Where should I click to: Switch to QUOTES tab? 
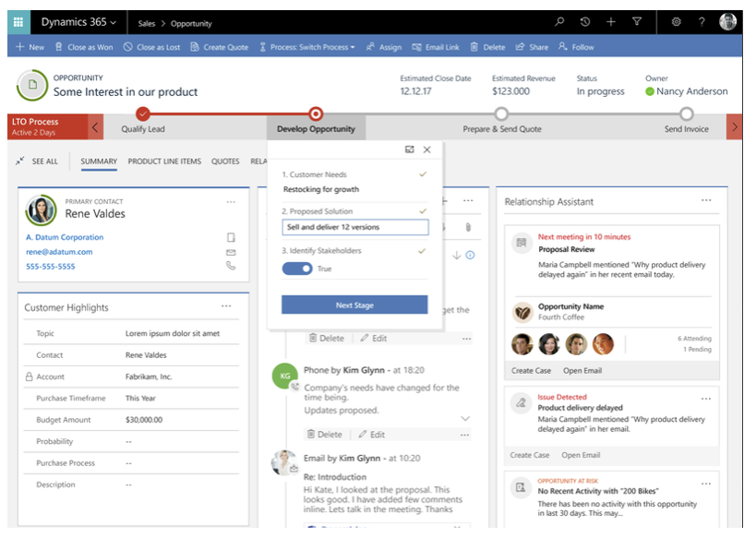[225, 161]
